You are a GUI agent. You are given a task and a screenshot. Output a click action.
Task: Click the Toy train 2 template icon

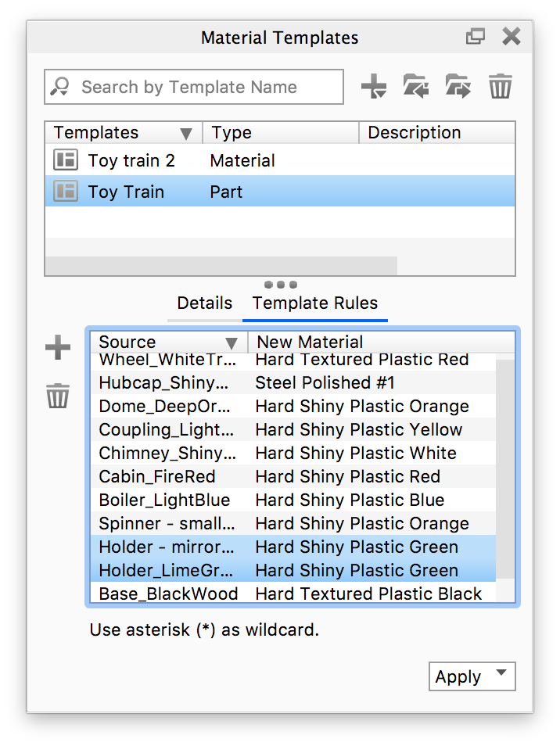pos(66,160)
